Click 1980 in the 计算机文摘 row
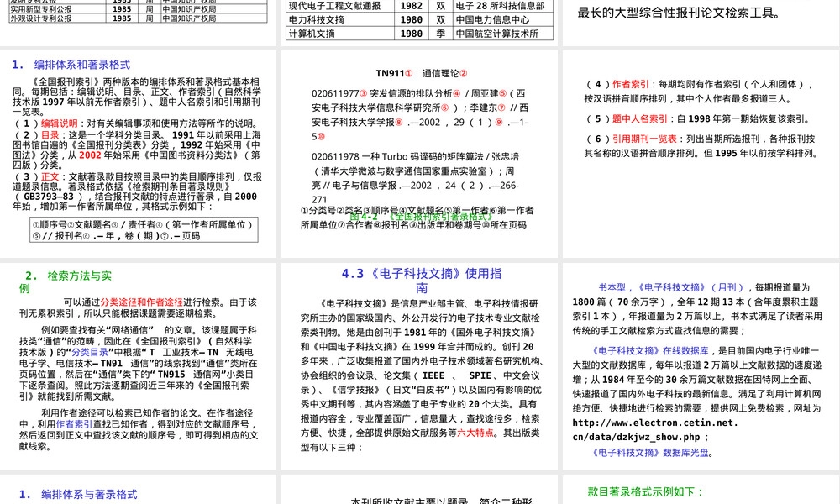The image size is (840, 504). [x=411, y=34]
